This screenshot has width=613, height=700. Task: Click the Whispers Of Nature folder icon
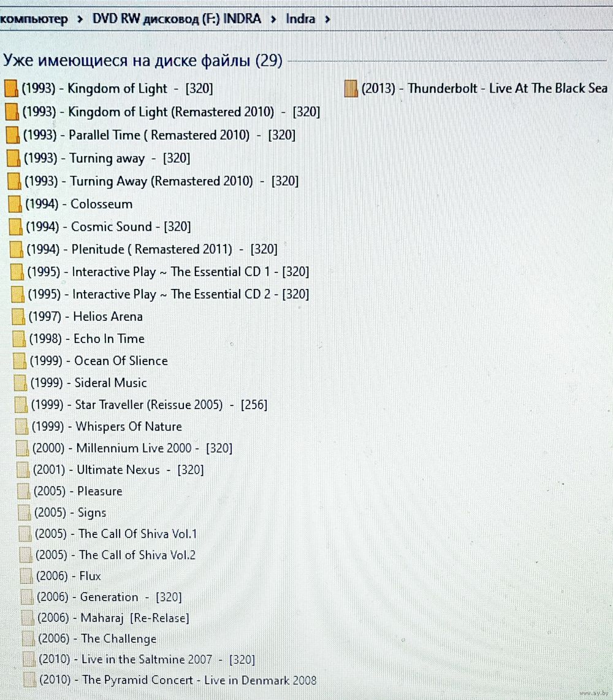(x=21, y=427)
